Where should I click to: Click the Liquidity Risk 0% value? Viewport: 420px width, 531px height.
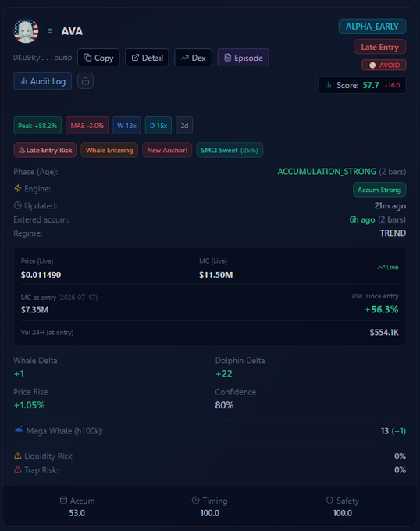click(x=400, y=456)
